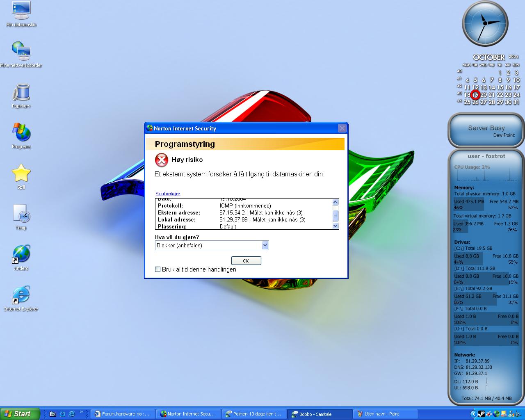
Task: Switch to Uten navn - Paint window
Action: click(x=386, y=414)
